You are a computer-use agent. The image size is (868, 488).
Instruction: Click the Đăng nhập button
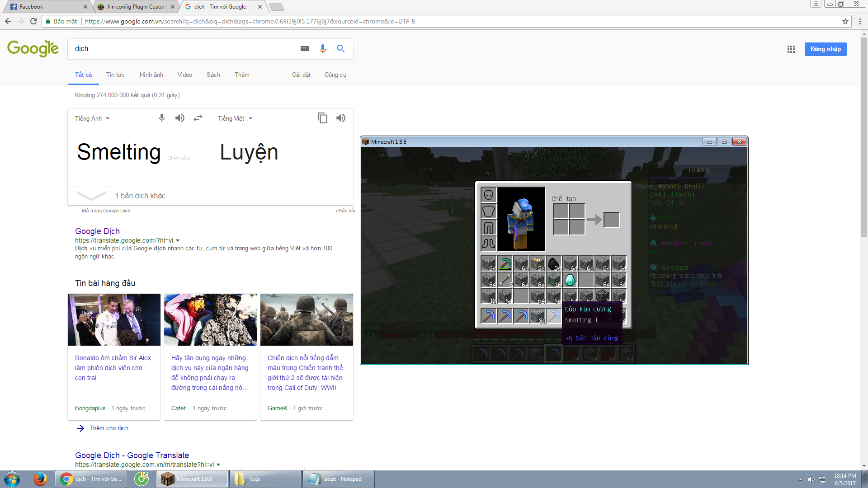click(825, 49)
